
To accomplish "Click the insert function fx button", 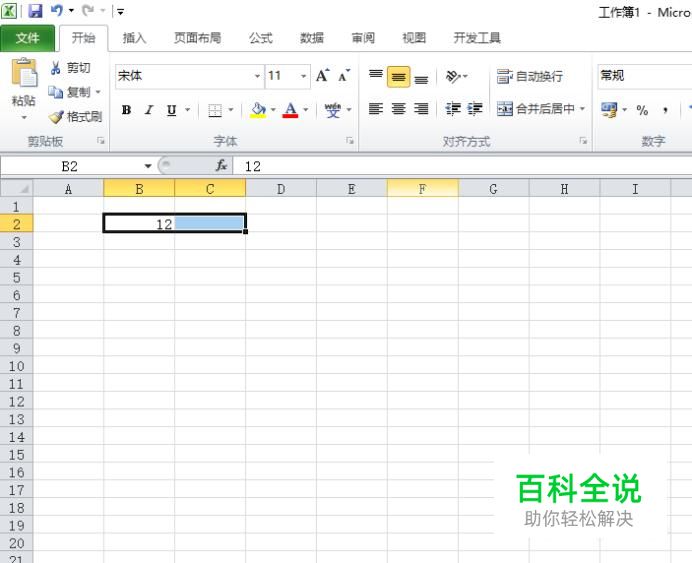I will point(221,166).
